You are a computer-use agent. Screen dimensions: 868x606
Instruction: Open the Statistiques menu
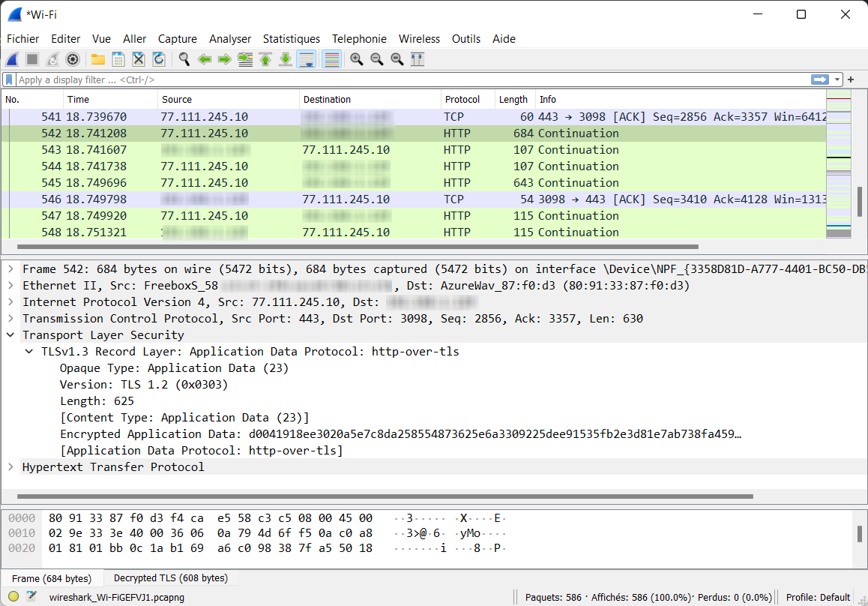click(x=291, y=39)
